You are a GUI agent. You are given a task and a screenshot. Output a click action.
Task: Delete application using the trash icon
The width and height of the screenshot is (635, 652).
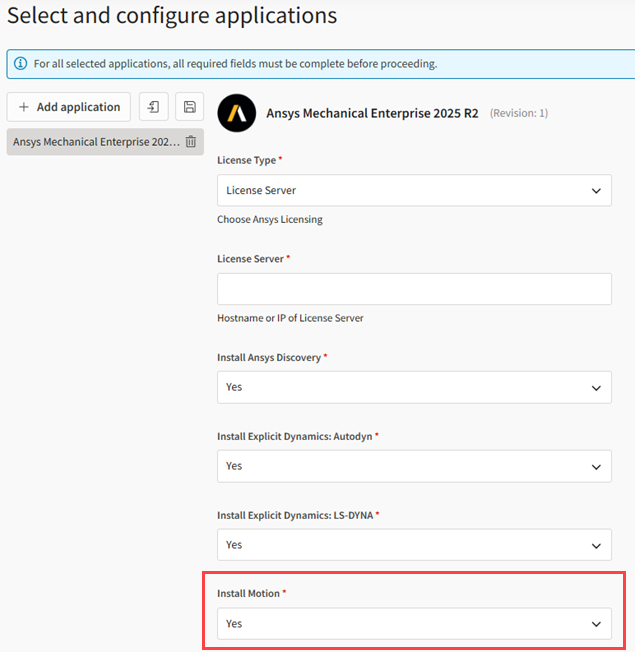[x=191, y=141]
